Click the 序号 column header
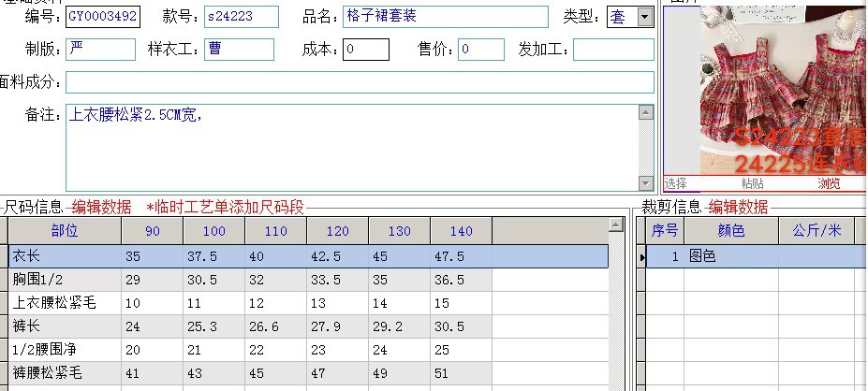 [666, 231]
